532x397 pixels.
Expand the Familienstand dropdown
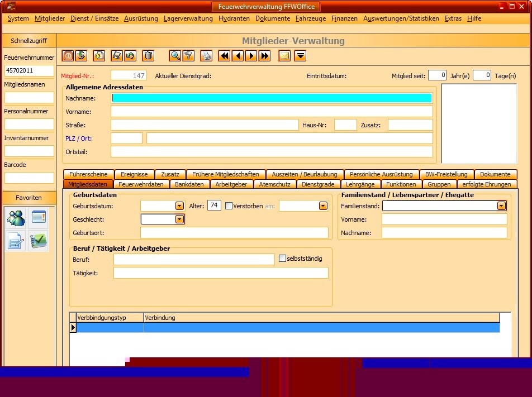[501, 206]
